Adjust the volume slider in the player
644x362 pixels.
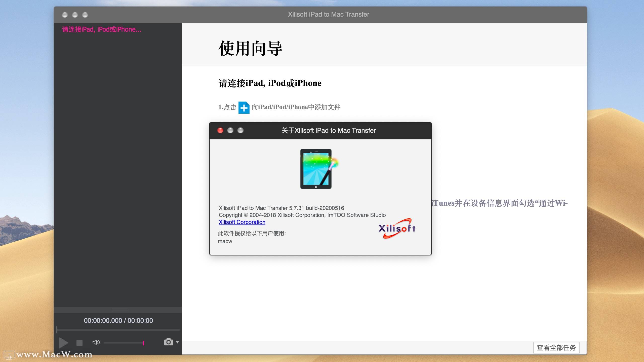pos(124,343)
